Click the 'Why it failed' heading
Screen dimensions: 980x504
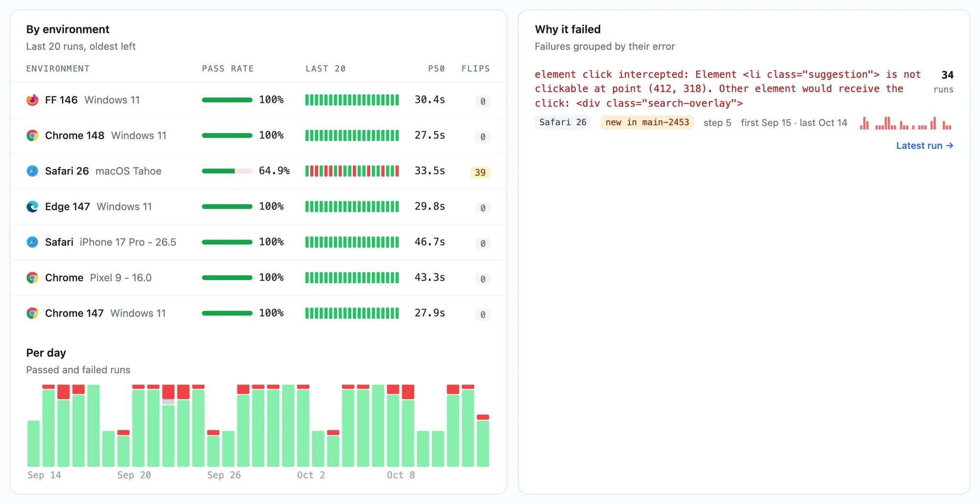567,29
